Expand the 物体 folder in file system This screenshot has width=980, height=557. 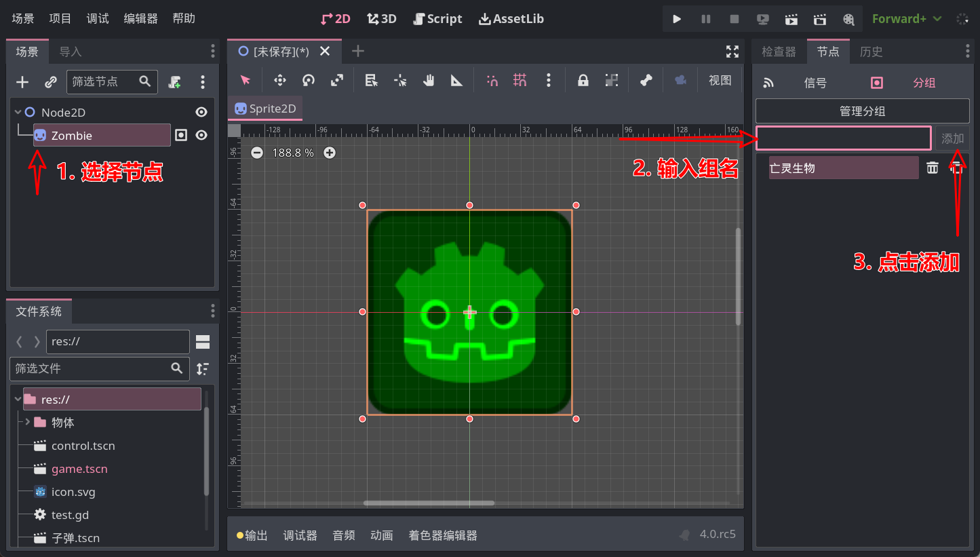click(28, 422)
